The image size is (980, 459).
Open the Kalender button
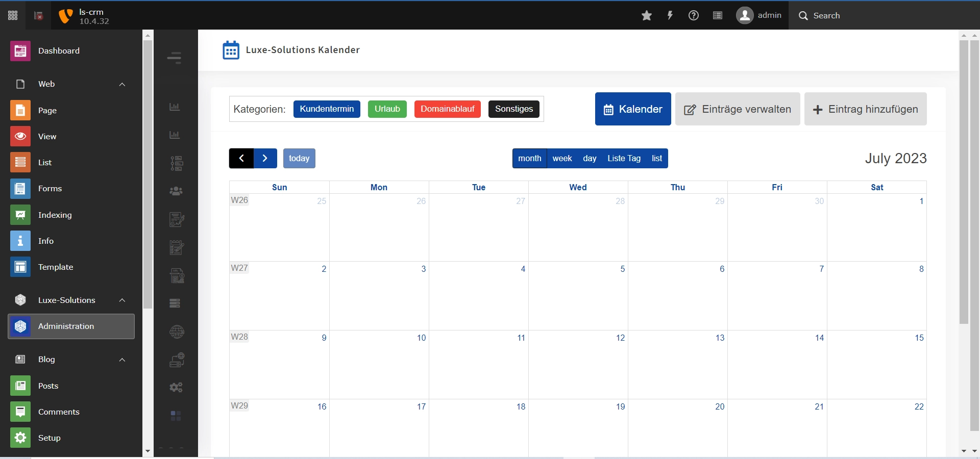(x=633, y=109)
